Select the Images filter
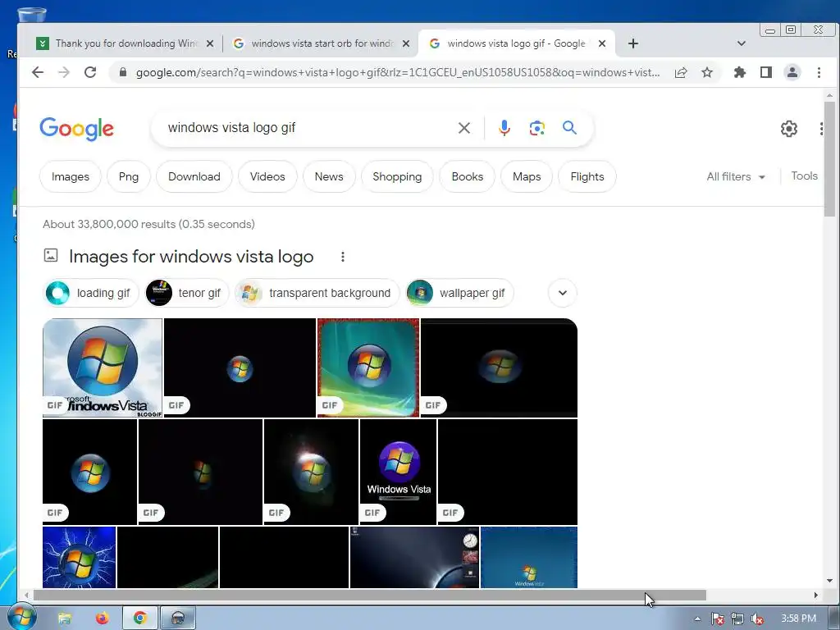The height and width of the screenshot is (630, 840). (x=71, y=177)
